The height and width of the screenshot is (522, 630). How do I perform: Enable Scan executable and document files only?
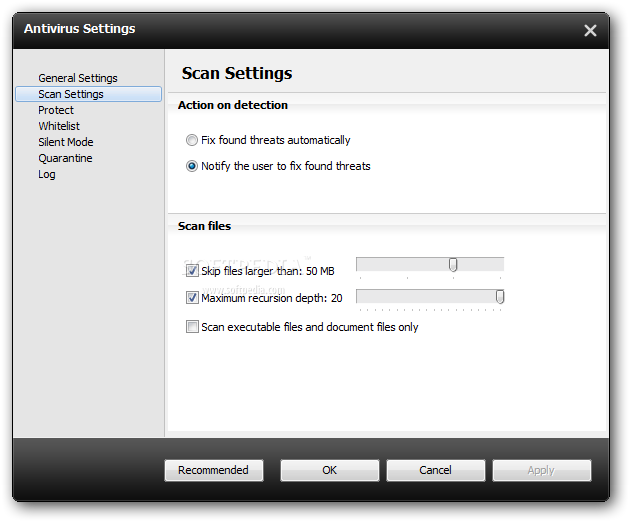tap(192, 327)
